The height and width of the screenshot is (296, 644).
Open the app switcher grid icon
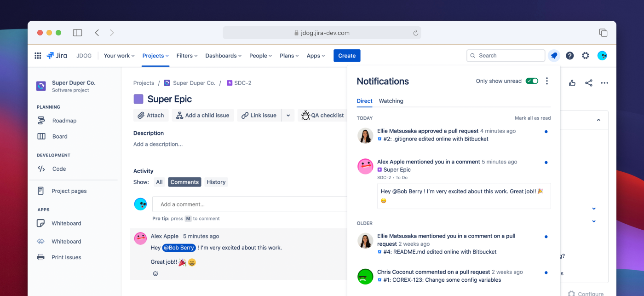37,55
